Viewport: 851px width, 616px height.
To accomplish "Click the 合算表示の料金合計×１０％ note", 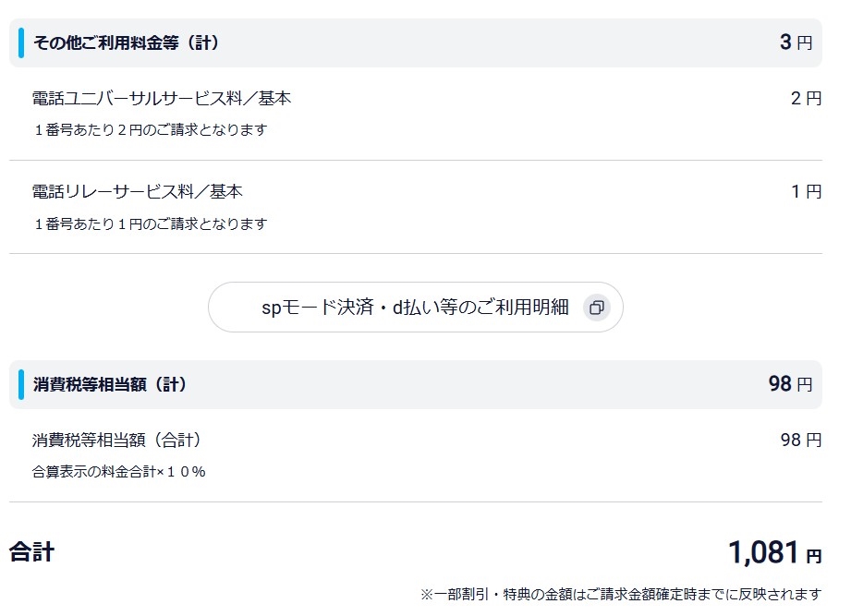I will [x=118, y=472].
